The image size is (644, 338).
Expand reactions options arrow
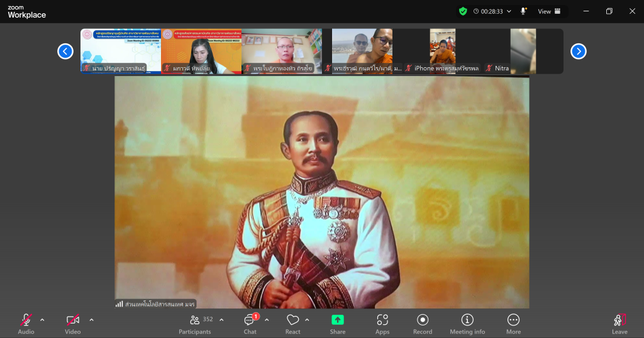[x=307, y=320]
